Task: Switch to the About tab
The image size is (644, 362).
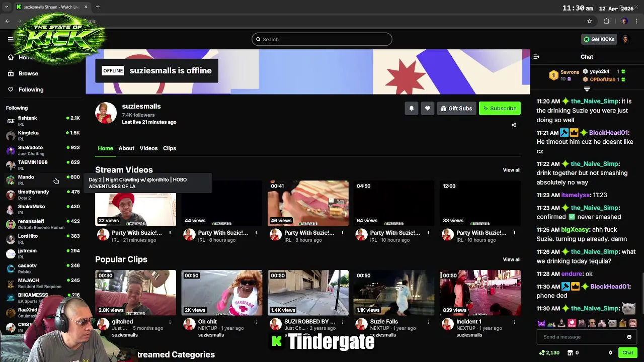Action: coord(126,148)
